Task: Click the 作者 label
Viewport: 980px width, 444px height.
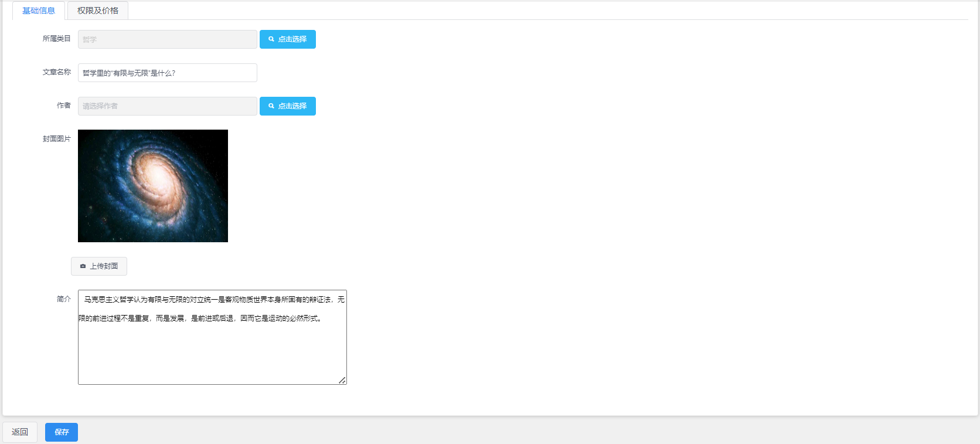Action: 64,106
